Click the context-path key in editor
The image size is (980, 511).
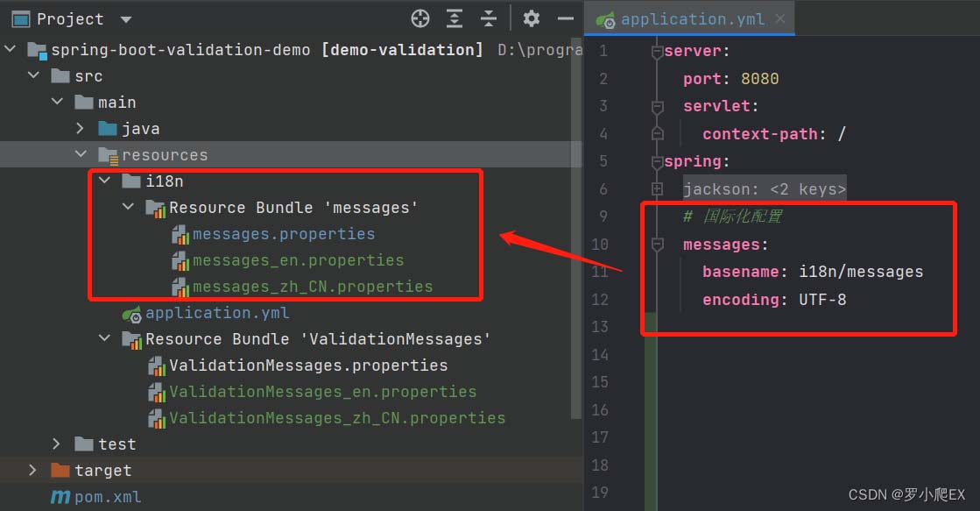(759, 134)
